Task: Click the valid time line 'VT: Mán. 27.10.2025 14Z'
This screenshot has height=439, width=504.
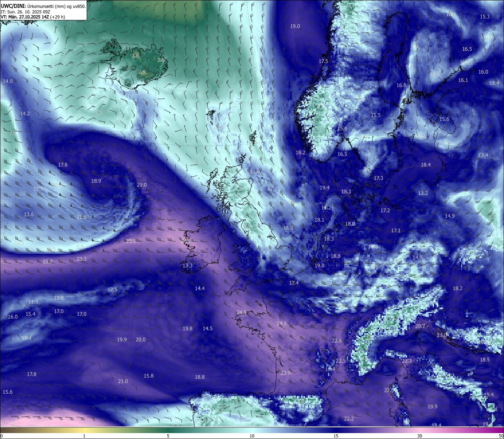Action: click(24, 17)
